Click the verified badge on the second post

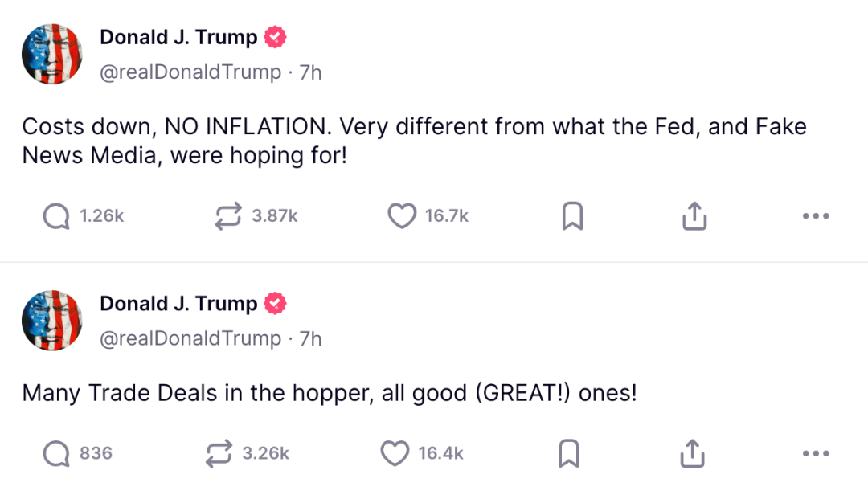(275, 303)
